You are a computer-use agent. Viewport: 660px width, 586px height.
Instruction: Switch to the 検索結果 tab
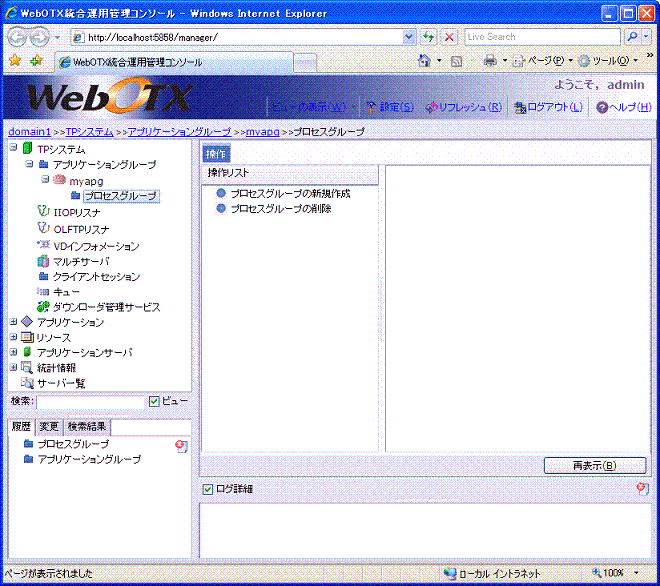(89, 427)
